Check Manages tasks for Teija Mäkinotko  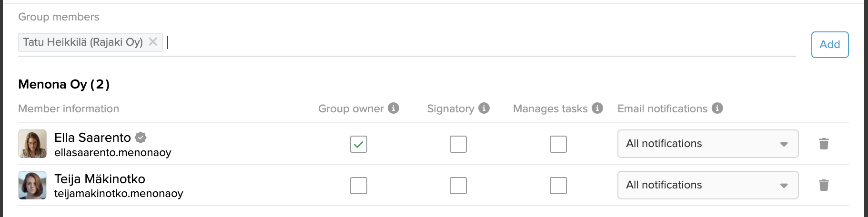(x=558, y=186)
